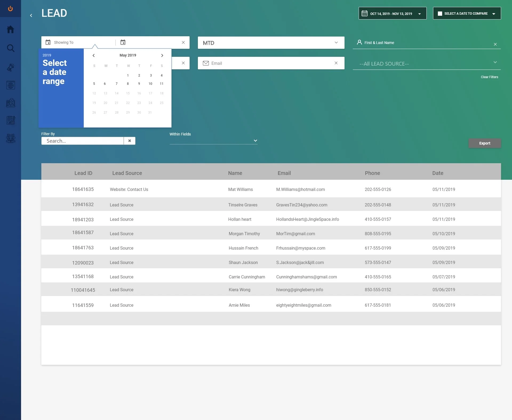Click the orange power icon
512x420 pixels.
pos(10,9)
